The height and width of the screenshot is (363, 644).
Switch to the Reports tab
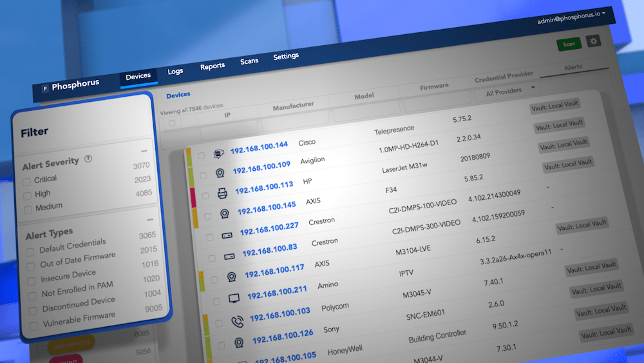click(x=212, y=66)
